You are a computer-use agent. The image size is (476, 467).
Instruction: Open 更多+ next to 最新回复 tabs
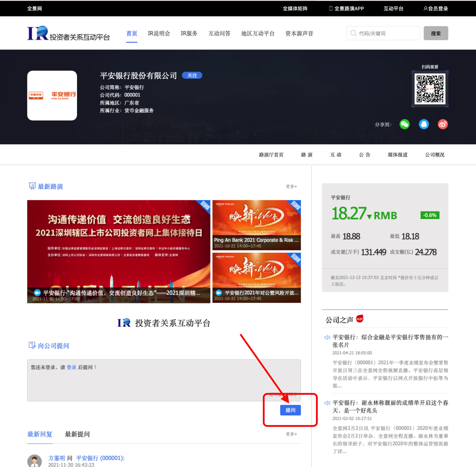tap(291, 434)
